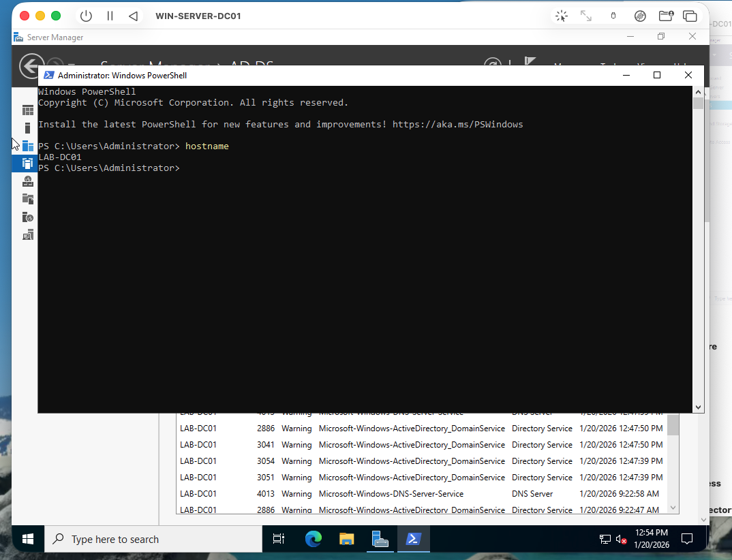Open Windows PowerShell from the taskbar
Screen dimensions: 732x560
pos(413,538)
